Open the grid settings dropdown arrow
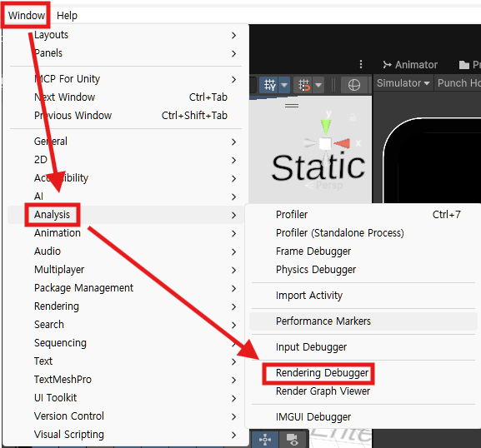 tap(284, 85)
